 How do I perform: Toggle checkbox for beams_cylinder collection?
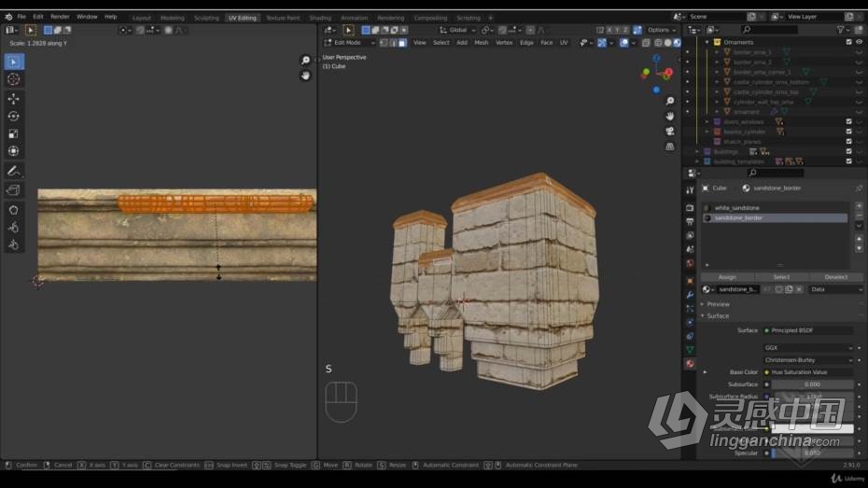[x=848, y=132]
